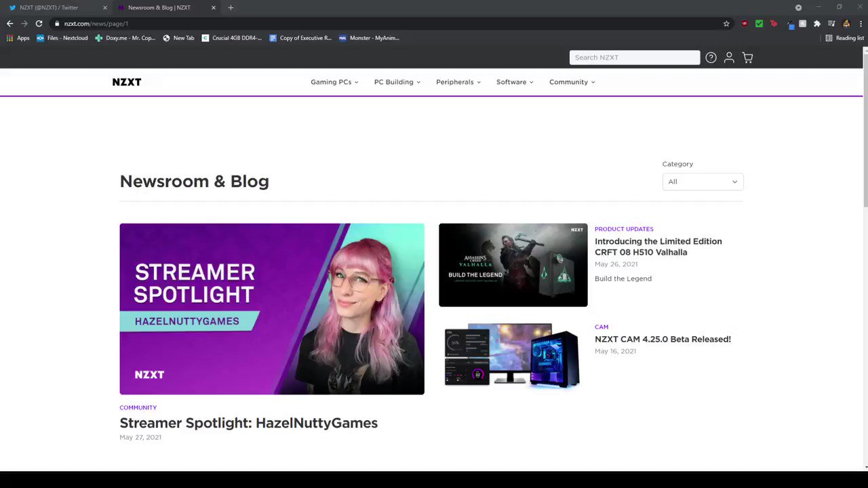
Task: Open the NZXT help question-mark icon
Action: pyautogui.click(x=711, y=58)
